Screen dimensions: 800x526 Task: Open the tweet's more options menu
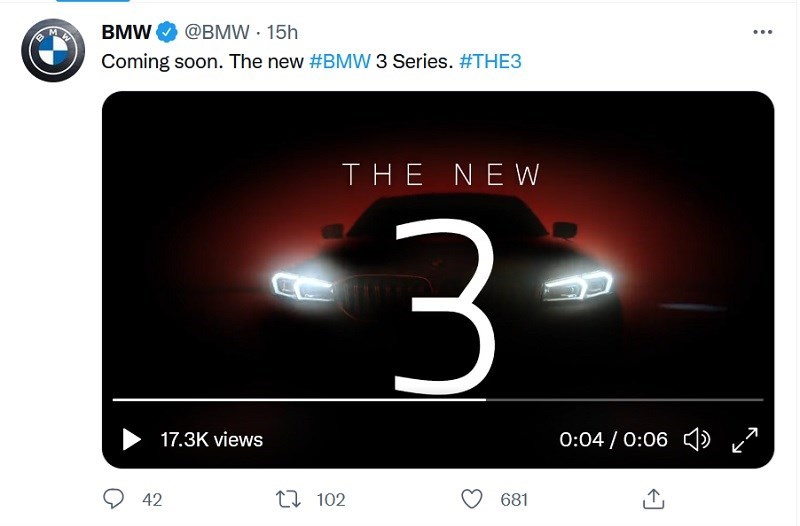tap(762, 31)
